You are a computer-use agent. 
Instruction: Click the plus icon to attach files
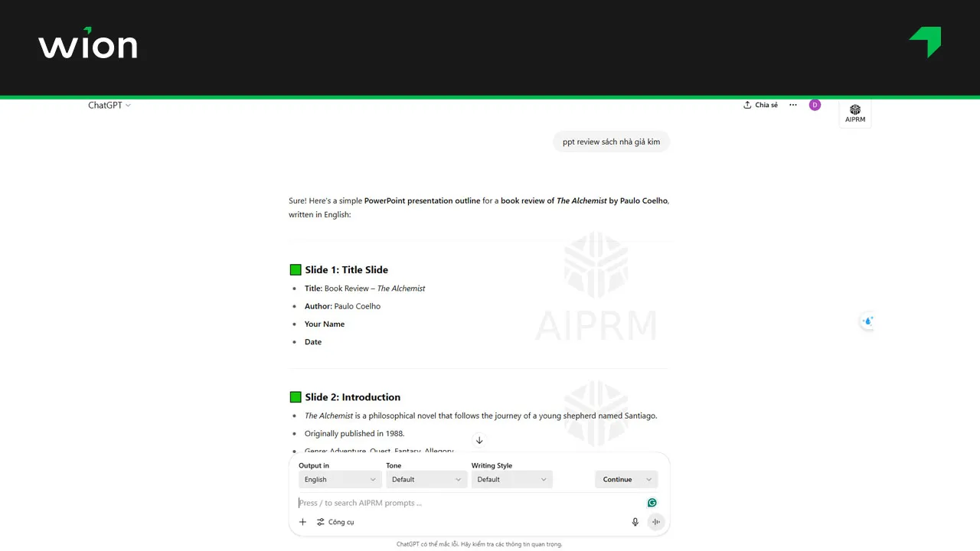click(x=302, y=521)
